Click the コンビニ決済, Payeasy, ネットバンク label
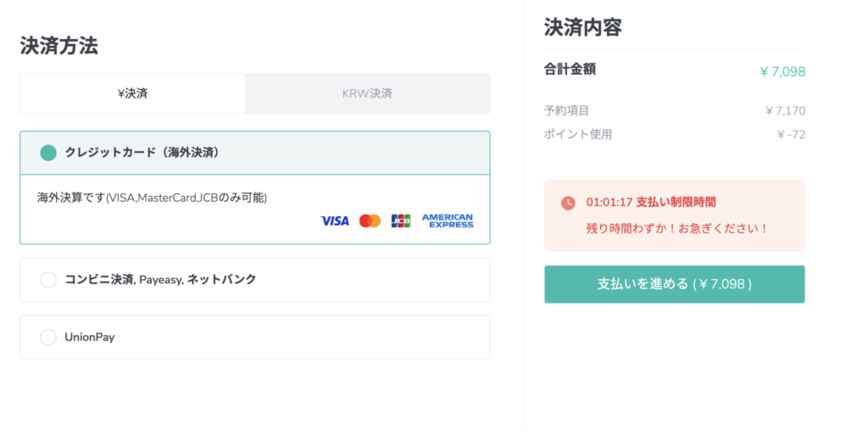 [160, 279]
